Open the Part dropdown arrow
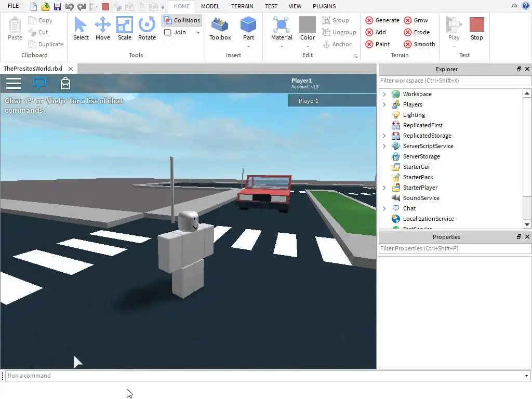 click(248, 46)
